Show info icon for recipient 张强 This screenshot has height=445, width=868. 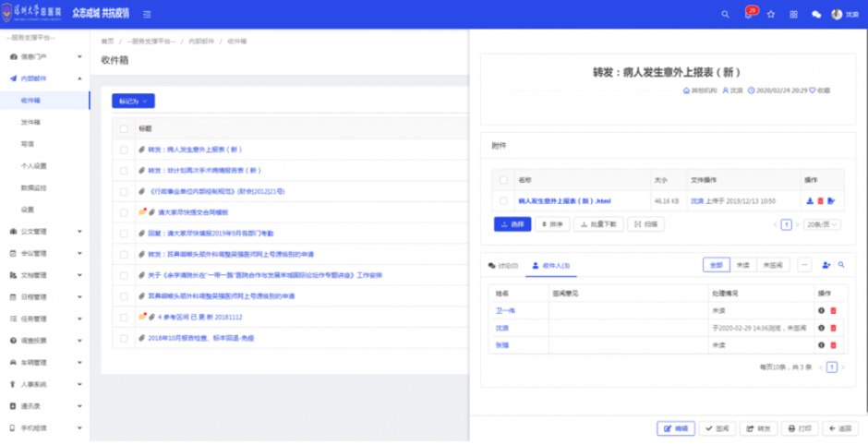(822, 345)
